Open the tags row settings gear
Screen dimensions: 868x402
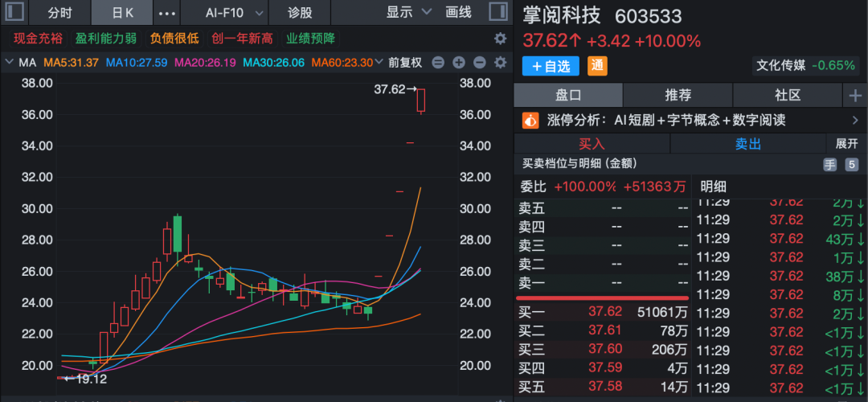pyautogui.click(x=500, y=39)
